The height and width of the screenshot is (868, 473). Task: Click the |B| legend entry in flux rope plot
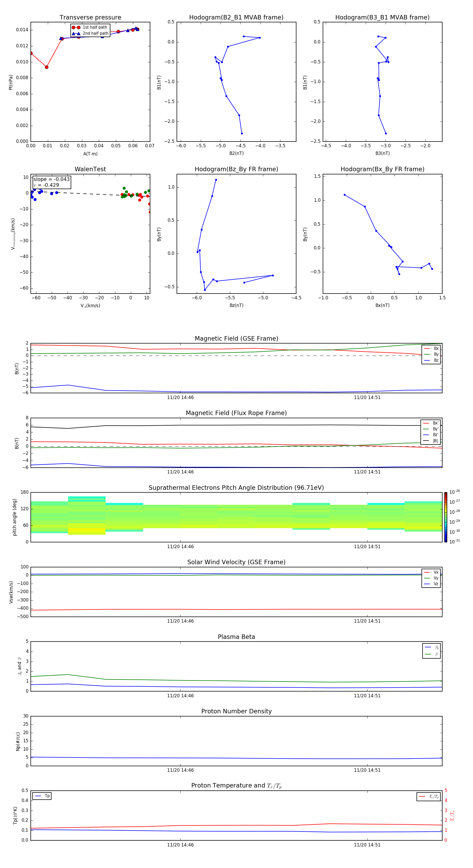tap(431, 441)
